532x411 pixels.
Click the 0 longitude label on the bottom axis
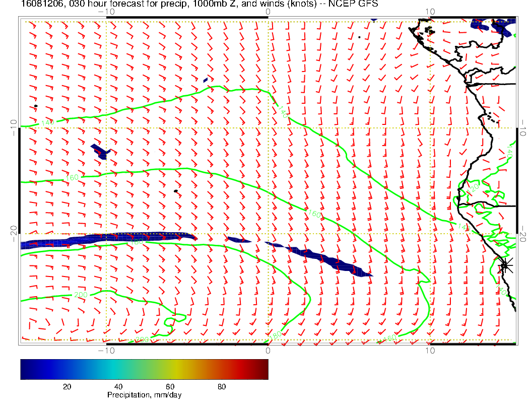tap(268, 350)
